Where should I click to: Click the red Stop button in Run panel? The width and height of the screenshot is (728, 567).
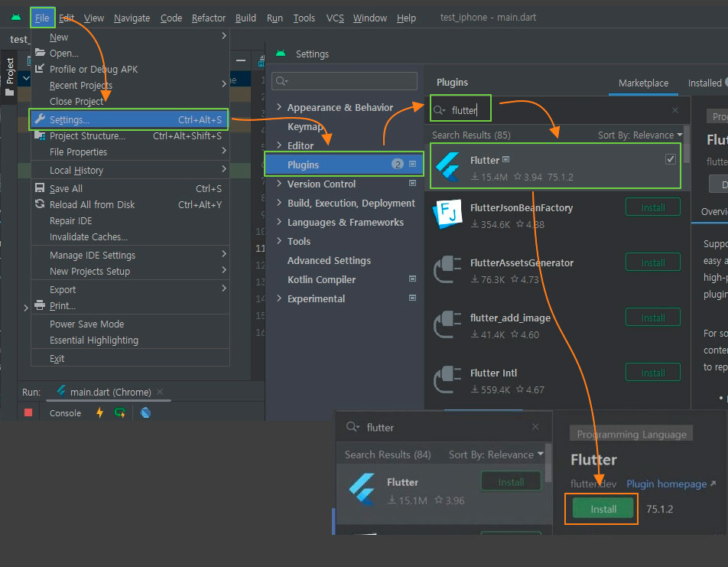point(28,412)
